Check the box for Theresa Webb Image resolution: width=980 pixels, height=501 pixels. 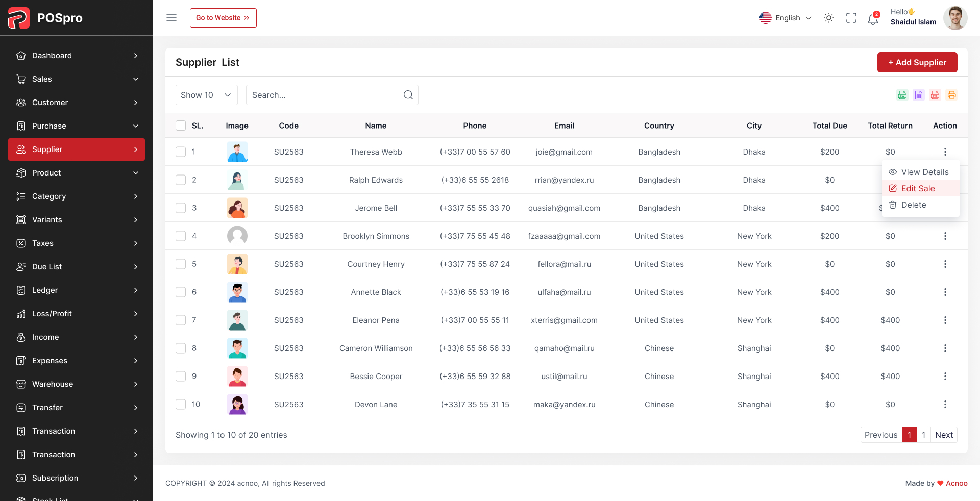181,152
